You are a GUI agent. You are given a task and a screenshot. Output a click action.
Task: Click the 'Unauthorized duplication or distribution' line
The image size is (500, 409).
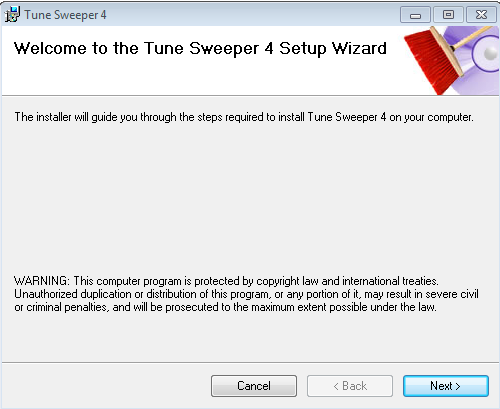tap(246, 294)
